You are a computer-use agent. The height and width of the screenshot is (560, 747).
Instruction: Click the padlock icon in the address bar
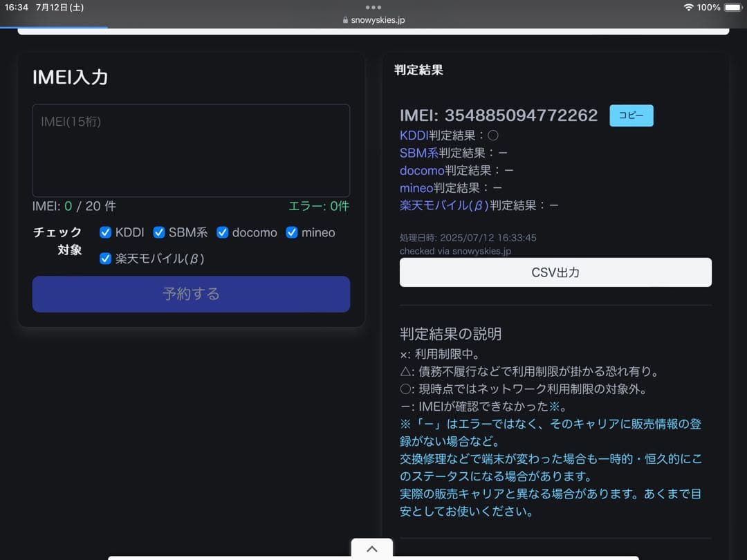[x=345, y=20]
